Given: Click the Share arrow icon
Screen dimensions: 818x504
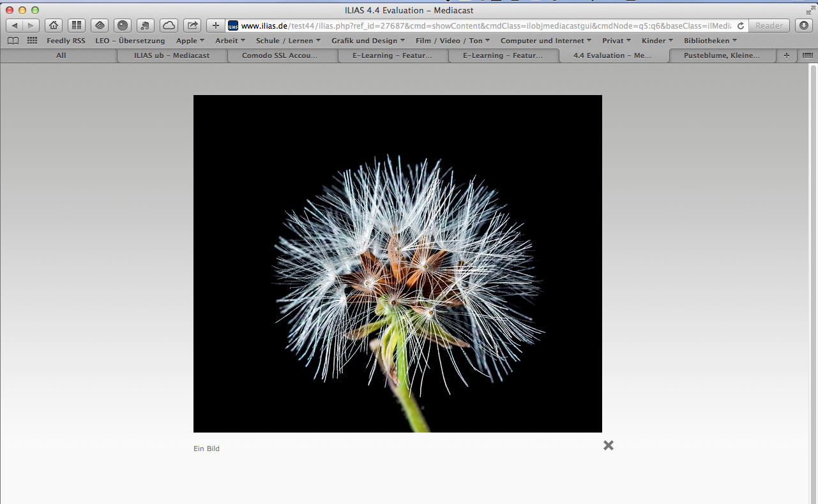Looking at the screenshot, I should (192, 26).
